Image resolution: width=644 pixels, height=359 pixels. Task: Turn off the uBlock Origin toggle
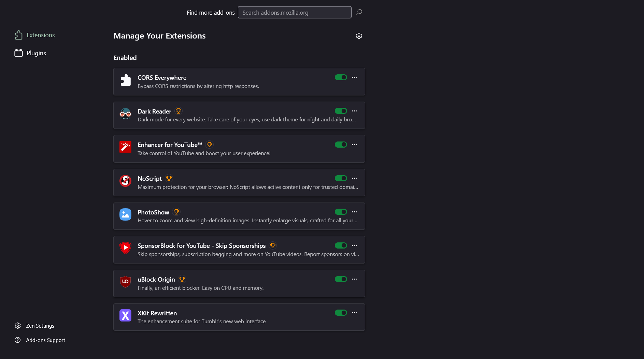341,279
